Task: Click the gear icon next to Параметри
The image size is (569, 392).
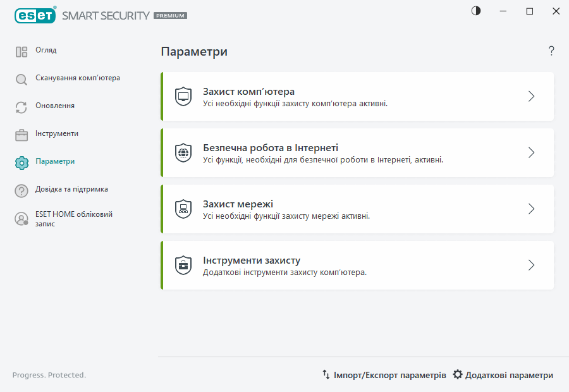Action: (x=21, y=161)
